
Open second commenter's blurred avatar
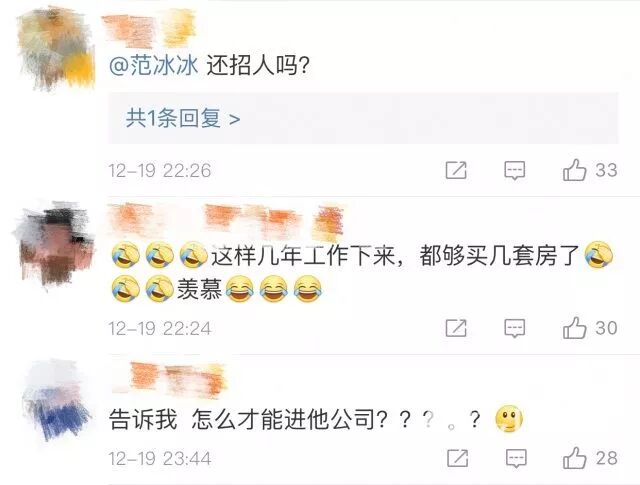point(54,244)
